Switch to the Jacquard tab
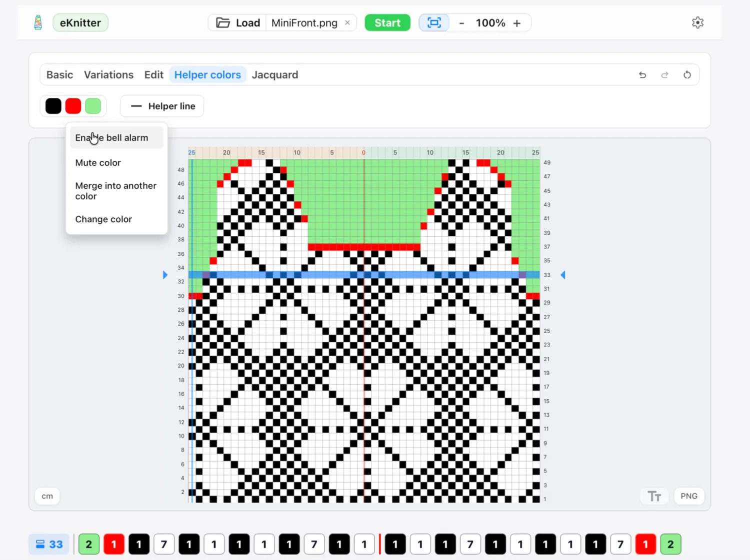This screenshot has height=560, width=750. (x=275, y=75)
